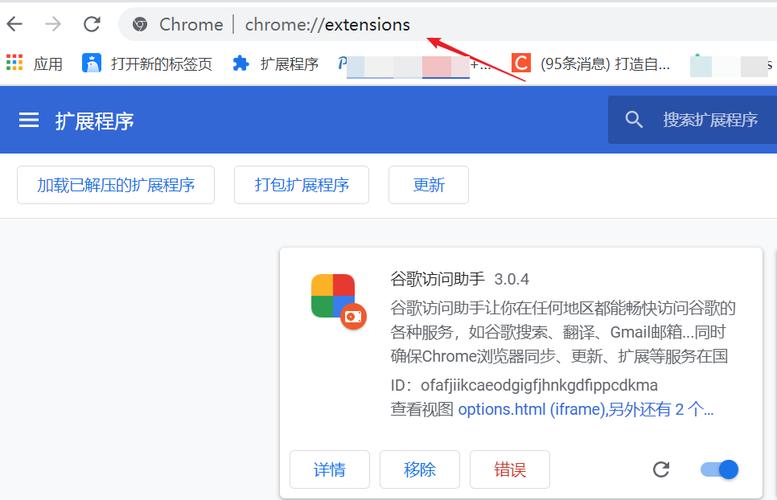Open 详情 for 谷歌访问助手
Image resolution: width=777 pixels, height=500 pixels.
point(330,469)
